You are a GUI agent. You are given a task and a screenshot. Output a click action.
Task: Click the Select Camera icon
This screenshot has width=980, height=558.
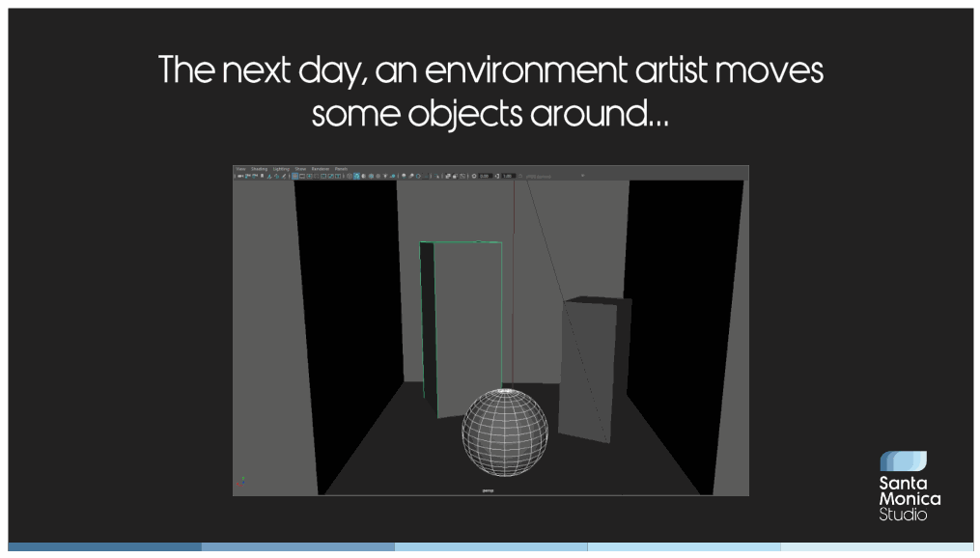240,177
